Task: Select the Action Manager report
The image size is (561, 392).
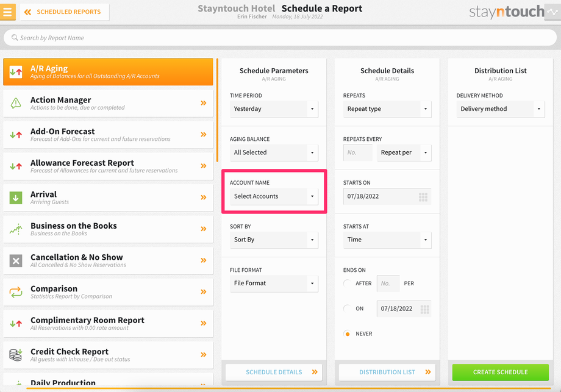Action: tap(108, 103)
